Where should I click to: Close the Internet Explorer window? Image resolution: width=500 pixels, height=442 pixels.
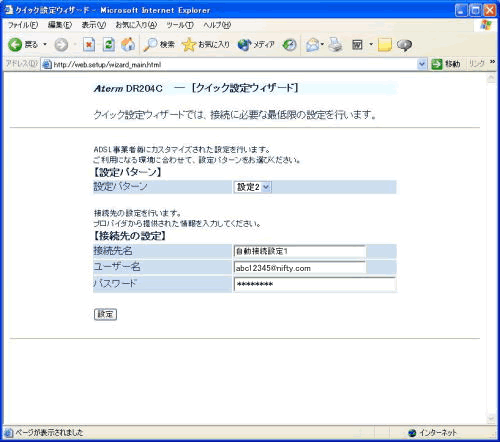tap(490, 10)
